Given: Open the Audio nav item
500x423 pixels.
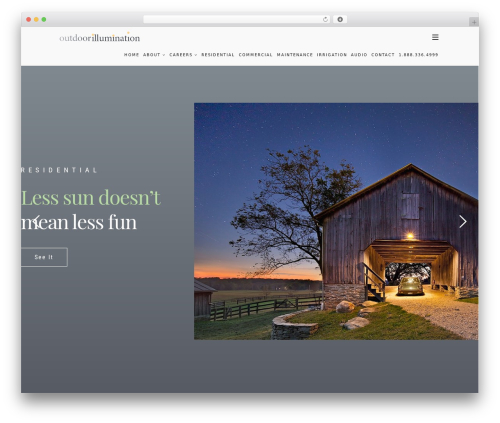Looking at the screenshot, I should [x=359, y=55].
